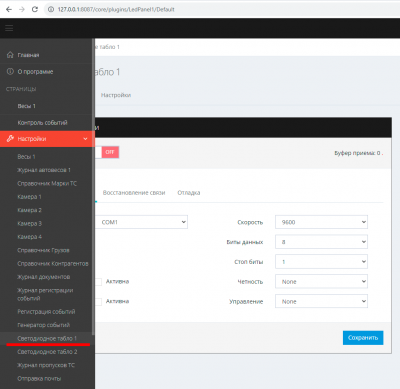Switch to Восстановление связи tab
The height and width of the screenshot is (389, 400).
(x=134, y=193)
